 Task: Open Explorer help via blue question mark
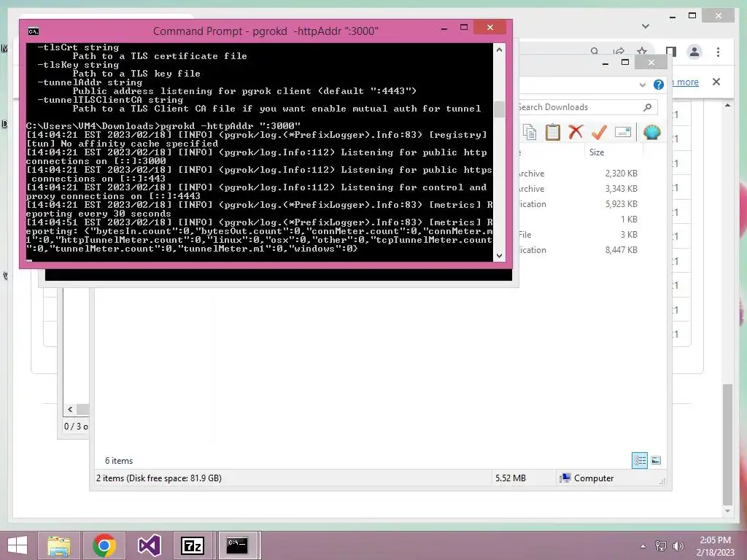tap(659, 85)
